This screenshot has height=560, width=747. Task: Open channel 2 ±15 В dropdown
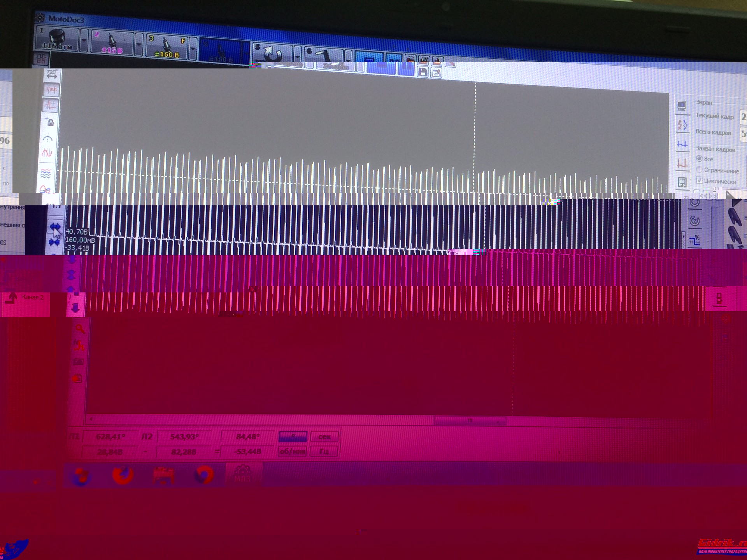tap(139, 44)
